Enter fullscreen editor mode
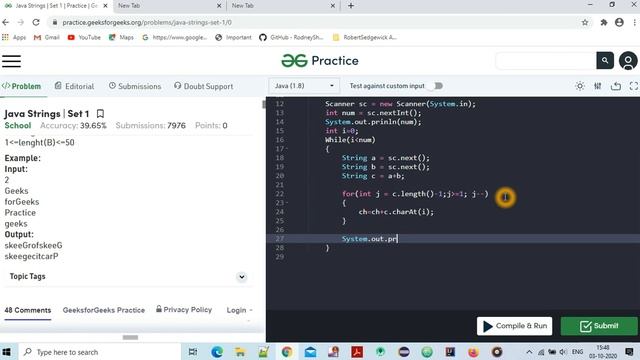Image resolution: width=640 pixels, height=360 pixels. point(633,86)
